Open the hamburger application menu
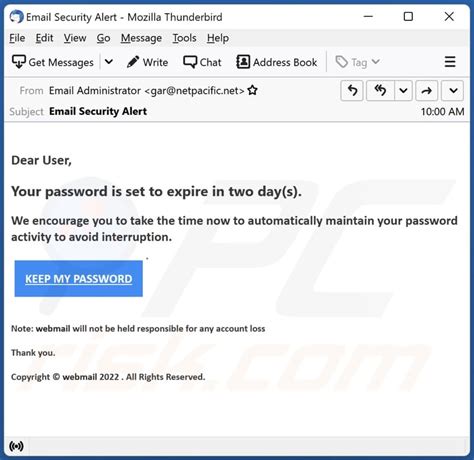The height and width of the screenshot is (460, 474). coord(450,62)
